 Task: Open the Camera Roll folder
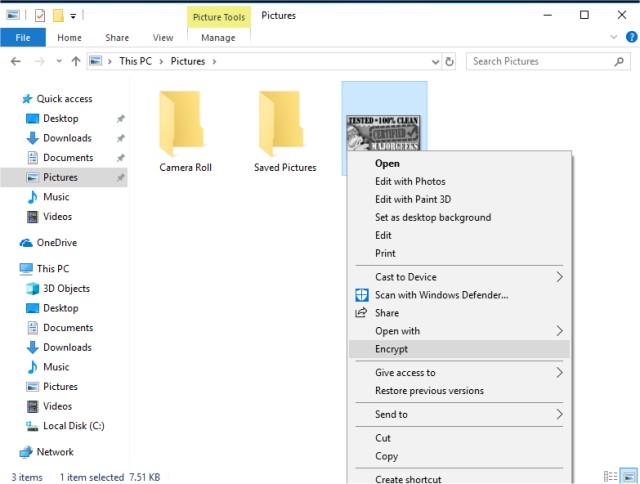pyautogui.click(x=185, y=130)
